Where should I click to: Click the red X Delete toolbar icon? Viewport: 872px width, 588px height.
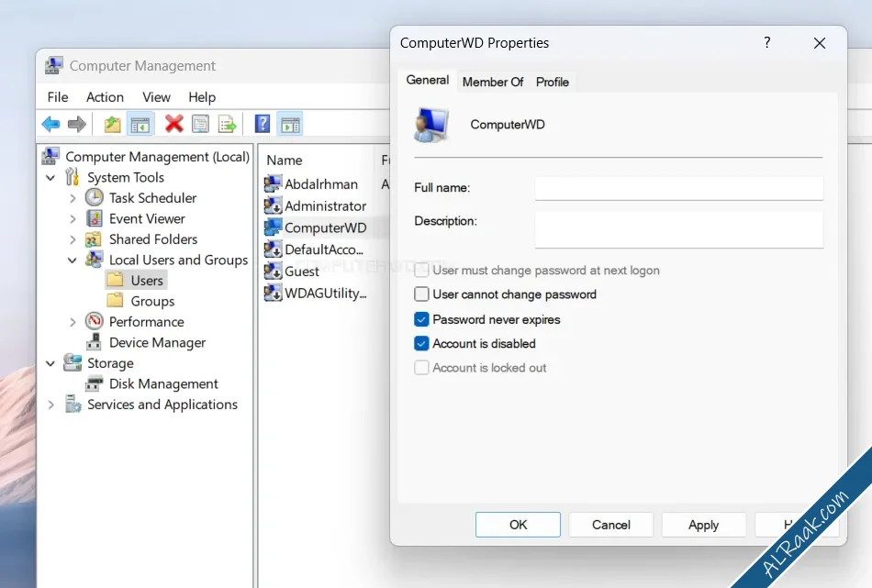pos(174,124)
